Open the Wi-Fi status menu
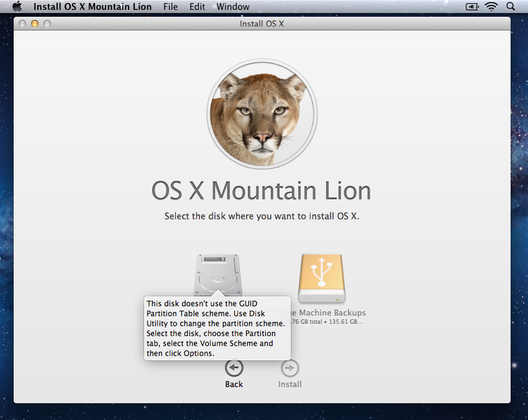Screen dimensions: 528x420 pyautogui.click(x=491, y=7)
